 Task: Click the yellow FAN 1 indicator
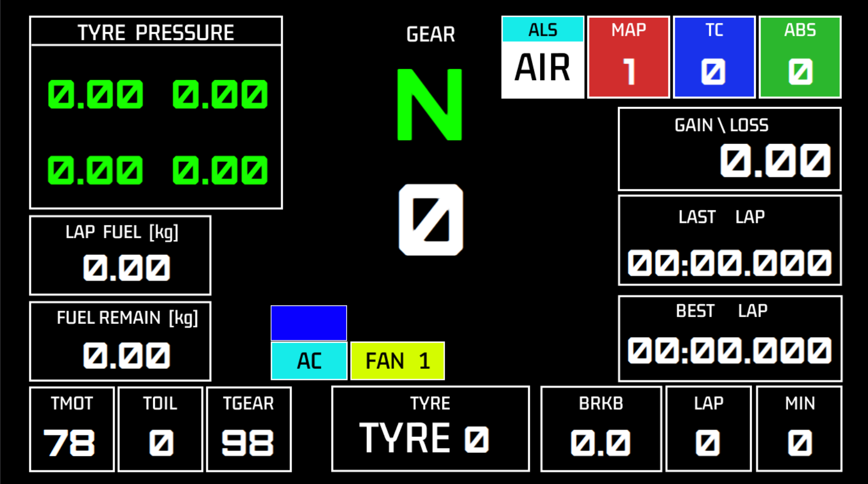pos(397,361)
